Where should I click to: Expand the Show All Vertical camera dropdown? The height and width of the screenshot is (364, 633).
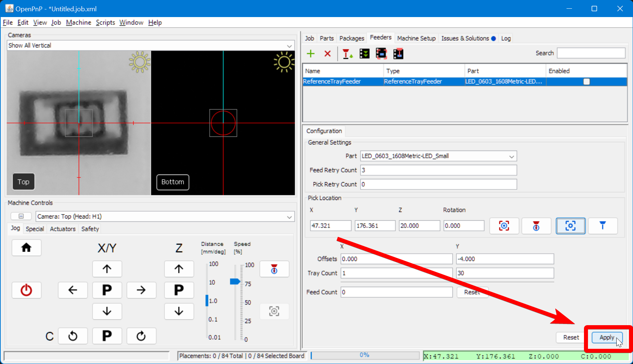(289, 46)
